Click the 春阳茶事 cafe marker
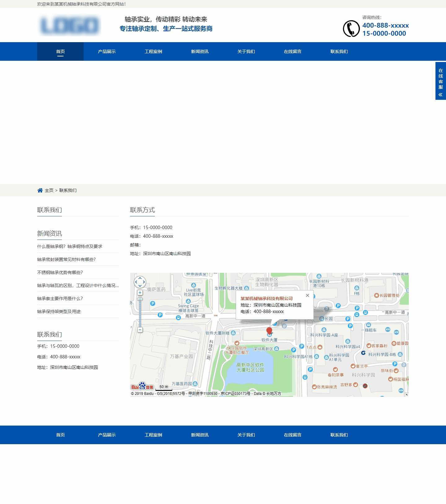 click(x=335, y=369)
